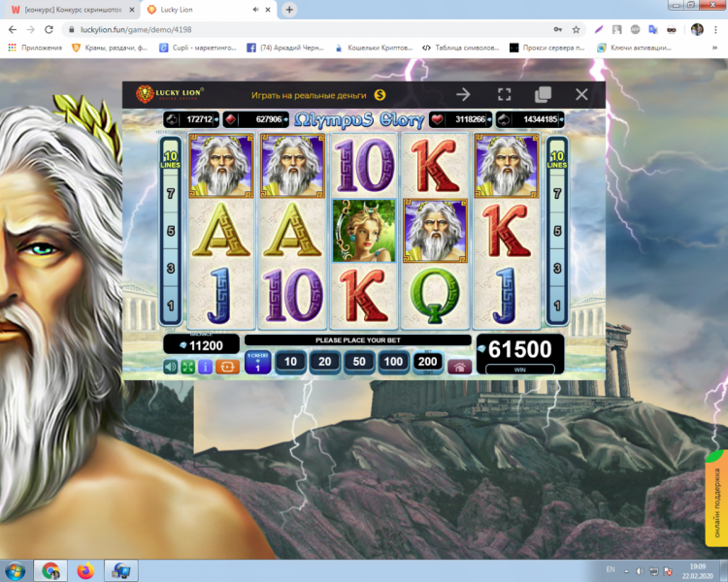The image size is (728, 582).
Task: Mute the game sound with speaker icon
Action: tap(171, 367)
